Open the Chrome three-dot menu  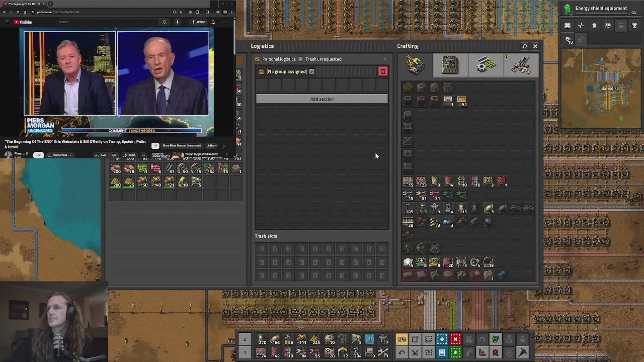(x=232, y=12)
